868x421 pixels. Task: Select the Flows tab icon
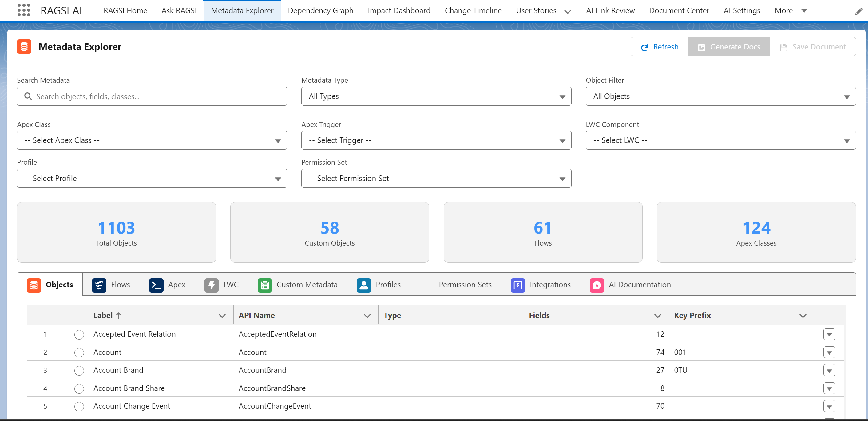click(x=99, y=285)
